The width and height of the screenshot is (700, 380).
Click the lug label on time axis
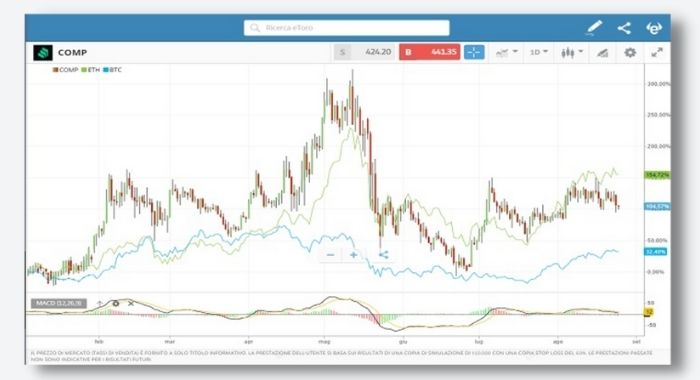pos(479,342)
